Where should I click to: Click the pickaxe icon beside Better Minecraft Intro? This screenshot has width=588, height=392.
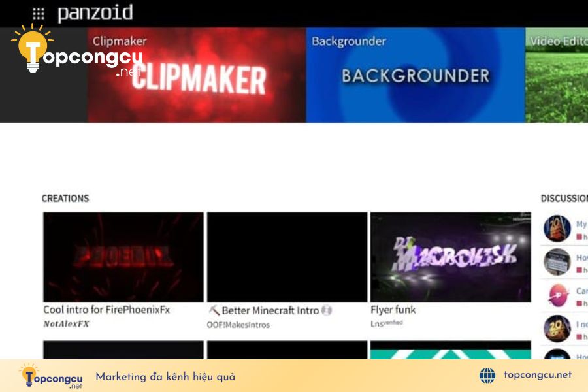tap(214, 310)
